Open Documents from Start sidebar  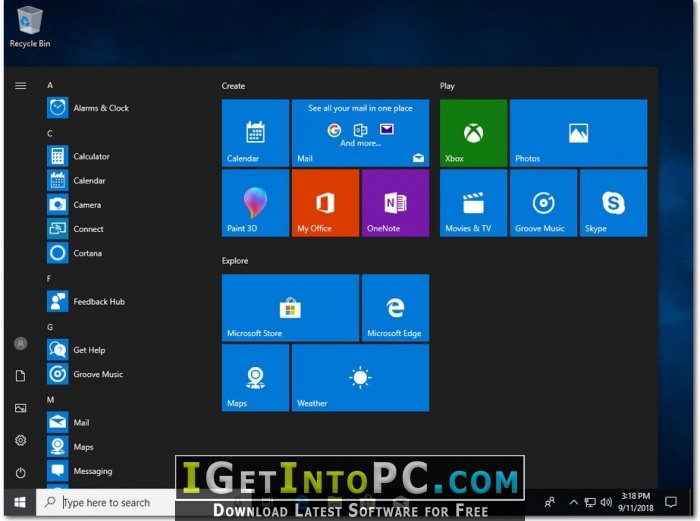point(21,376)
